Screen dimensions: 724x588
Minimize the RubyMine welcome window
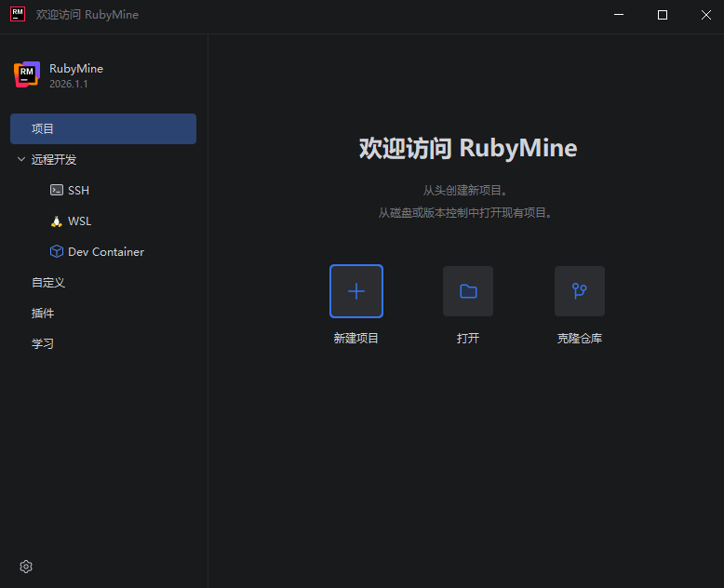(619, 15)
